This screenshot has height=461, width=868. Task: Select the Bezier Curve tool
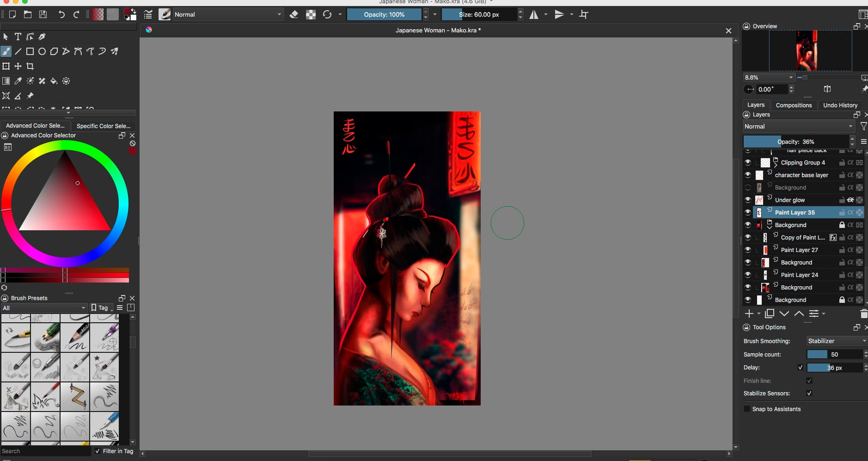click(78, 51)
